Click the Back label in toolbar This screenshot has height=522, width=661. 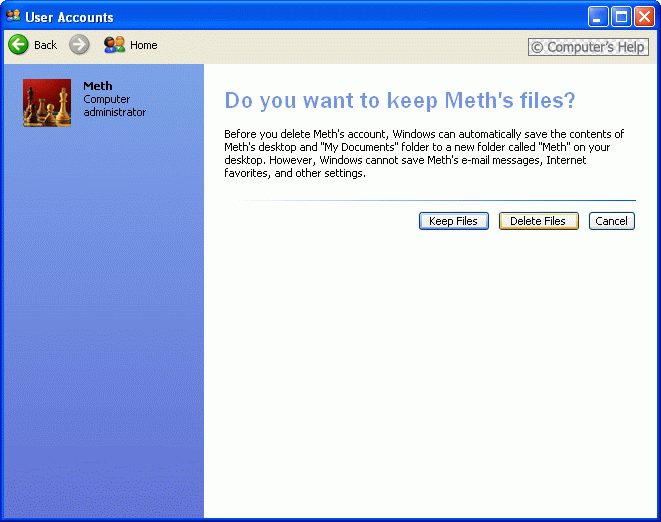pos(46,45)
